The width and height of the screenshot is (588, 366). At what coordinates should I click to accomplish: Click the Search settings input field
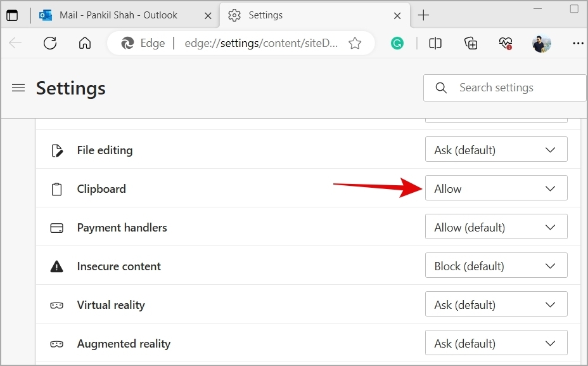[x=505, y=88]
